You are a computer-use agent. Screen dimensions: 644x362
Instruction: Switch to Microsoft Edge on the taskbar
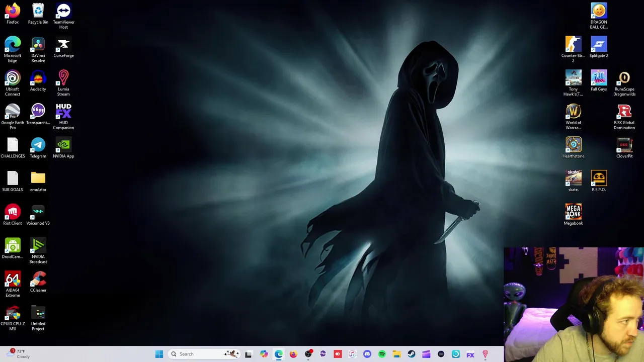click(278, 354)
